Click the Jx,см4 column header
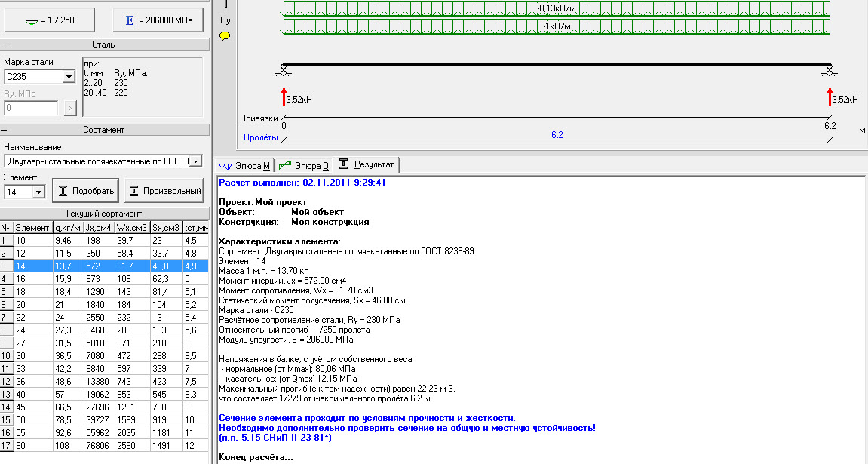This screenshot has width=868, height=464. pos(99,228)
